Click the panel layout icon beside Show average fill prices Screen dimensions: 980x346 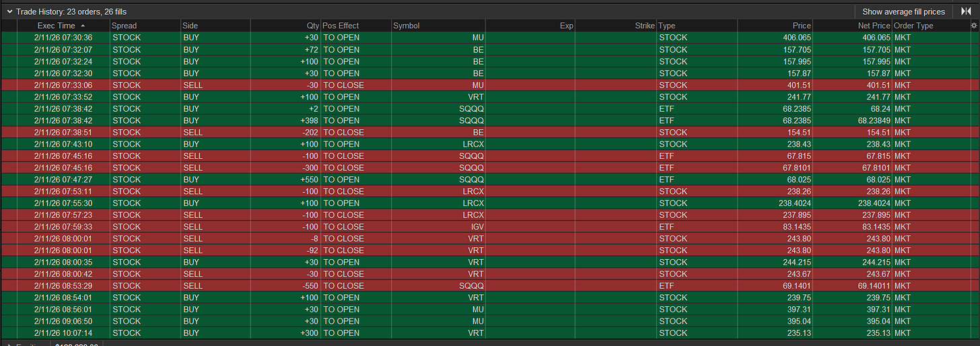coord(966,11)
